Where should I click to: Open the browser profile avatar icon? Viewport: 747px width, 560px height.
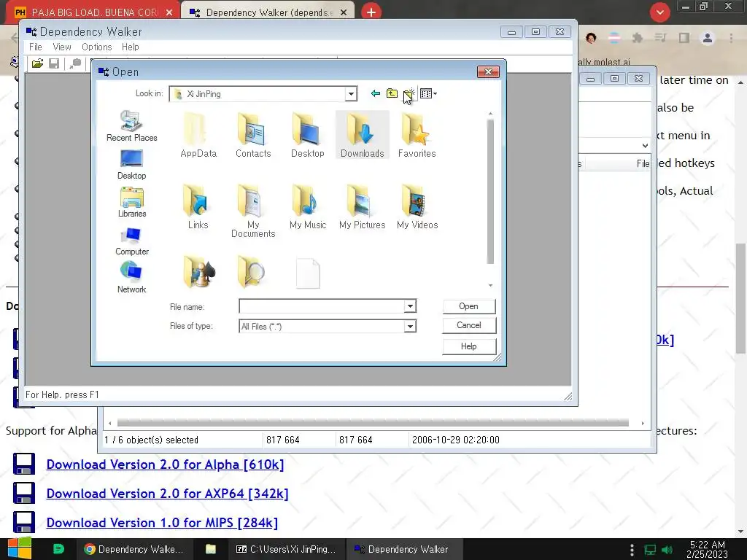(708, 38)
